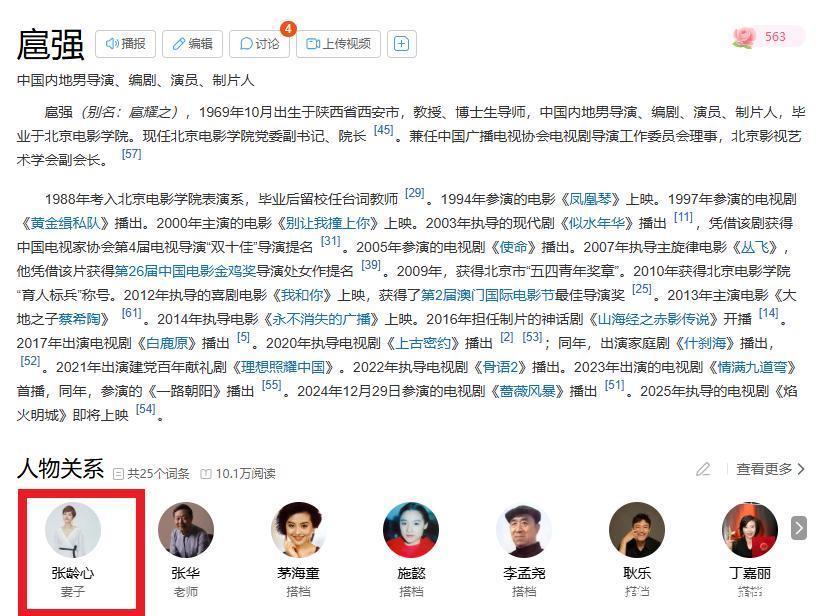Send a flower via the rose icon

744,37
